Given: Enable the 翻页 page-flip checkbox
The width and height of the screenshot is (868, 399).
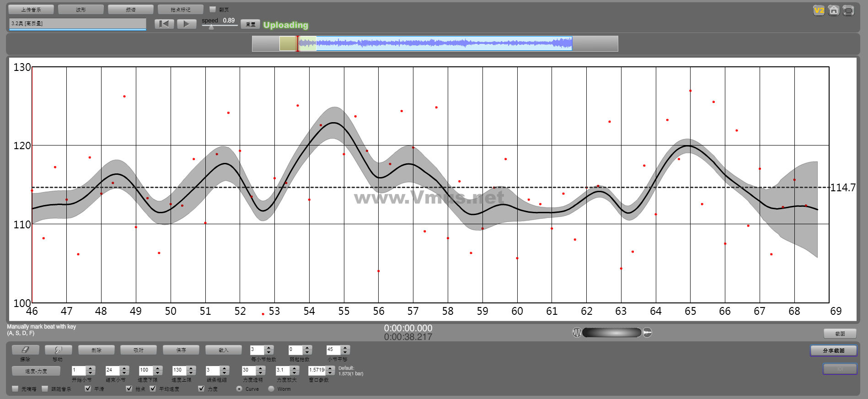Looking at the screenshot, I should [x=213, y=9].
